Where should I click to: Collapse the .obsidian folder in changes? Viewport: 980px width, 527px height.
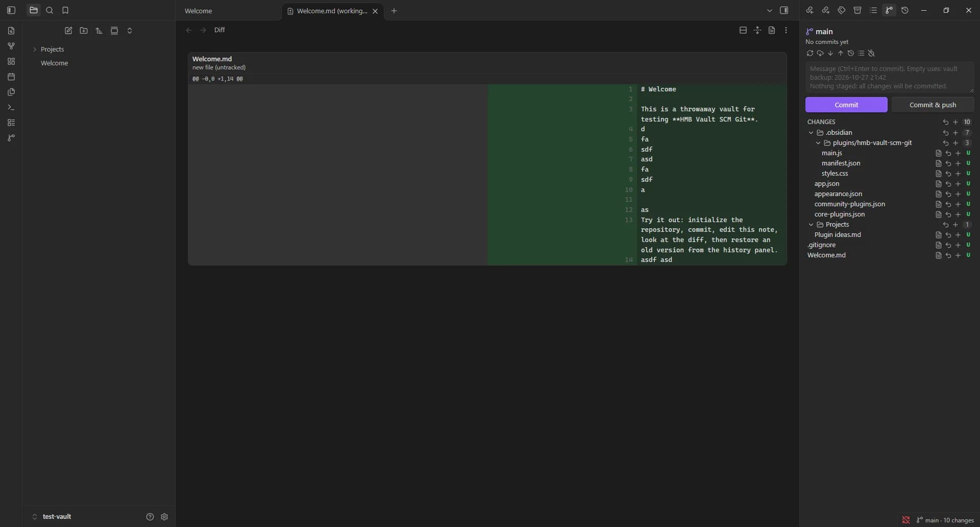[811, 133]
